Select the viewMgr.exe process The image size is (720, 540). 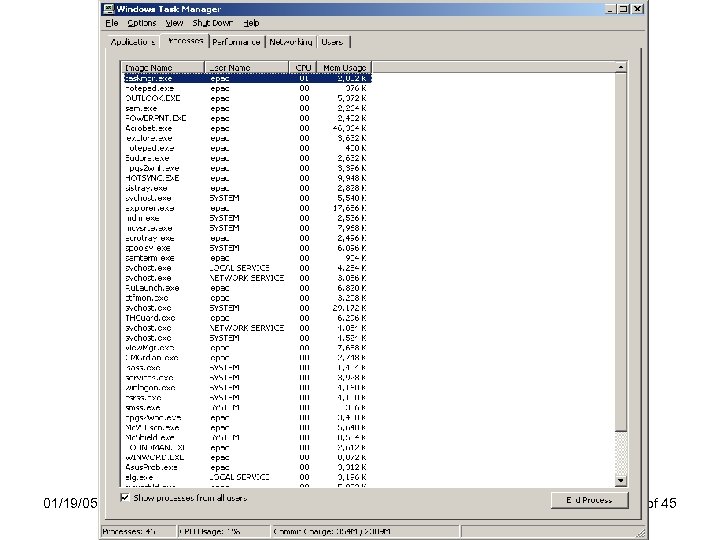pyautogui.click(x=247, y=348)
